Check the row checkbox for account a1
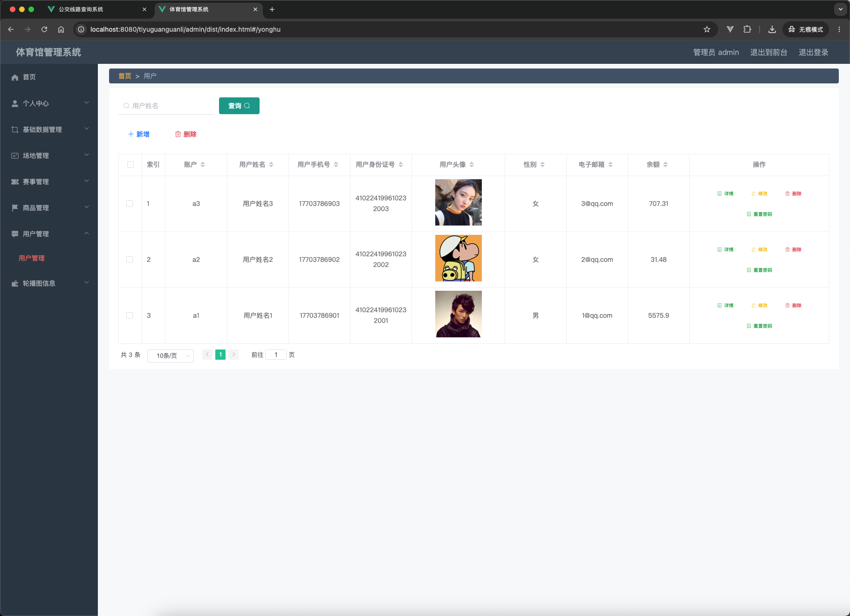850x616 pixels. click(130, 315)
